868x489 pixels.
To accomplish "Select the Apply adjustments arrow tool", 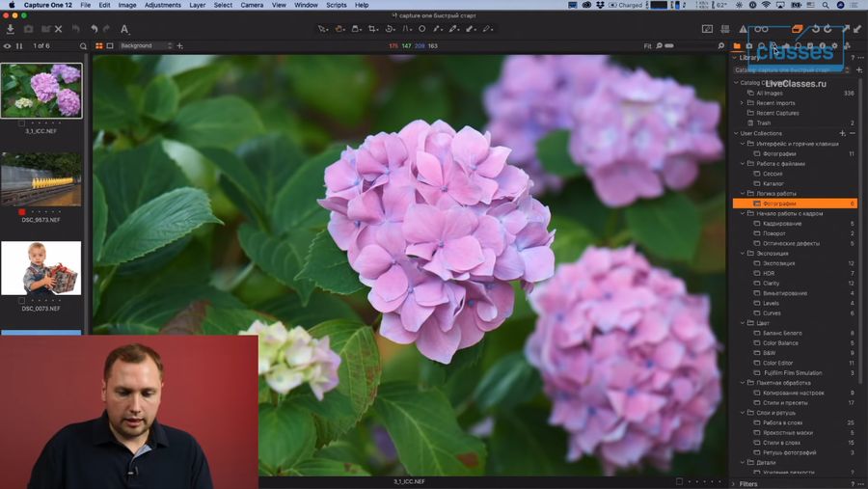I will click(471, 29).
